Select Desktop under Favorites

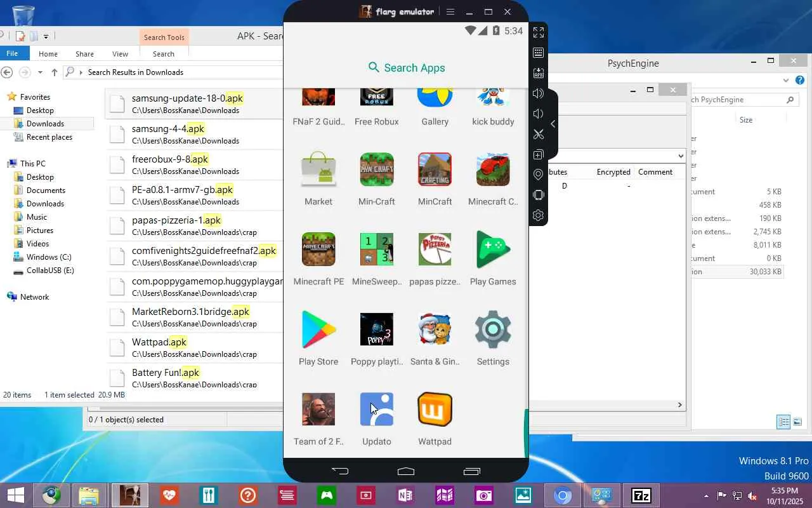click(x=40, y=110)
